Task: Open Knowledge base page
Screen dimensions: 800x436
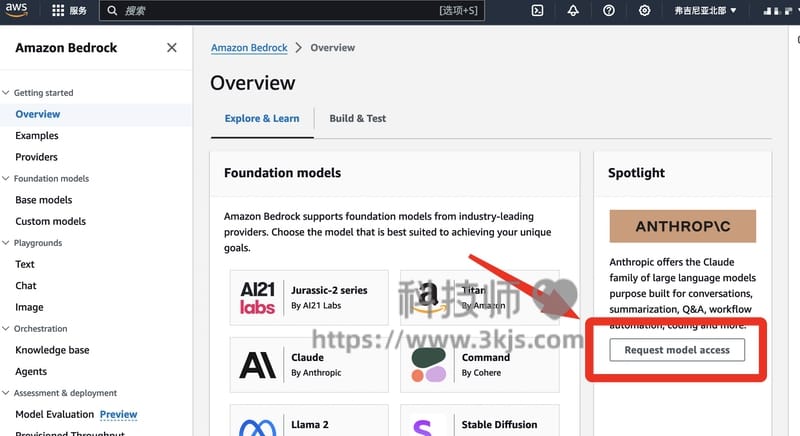Action: 52,350
